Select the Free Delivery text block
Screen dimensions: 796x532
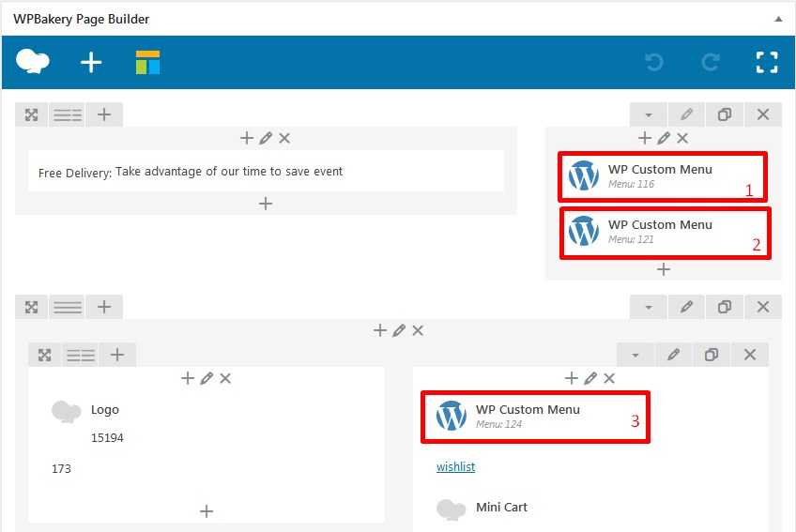(x=266, y=171)
